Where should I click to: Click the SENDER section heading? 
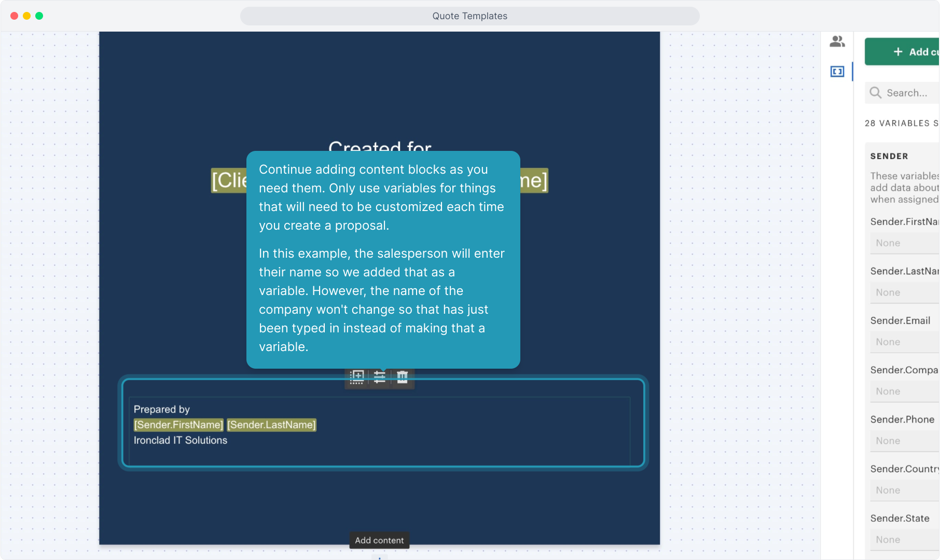click(x=889, y=156)
